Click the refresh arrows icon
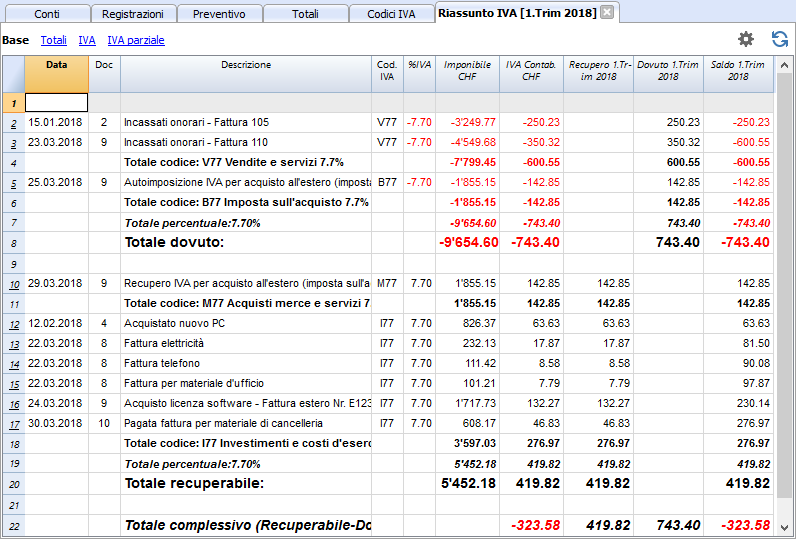The height and width of the screenshot is (539, 796). tap(780, 40)
